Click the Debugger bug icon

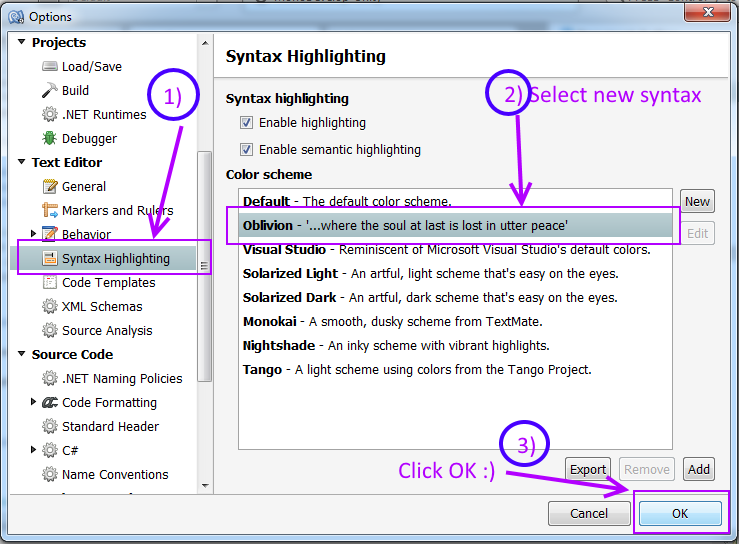pyautogui.click(x=49, y=139)
